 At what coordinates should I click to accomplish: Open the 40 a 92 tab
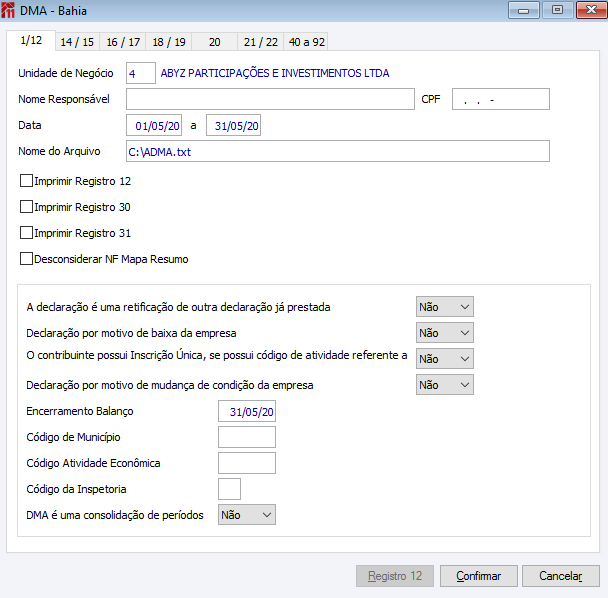tap(306, 42)
